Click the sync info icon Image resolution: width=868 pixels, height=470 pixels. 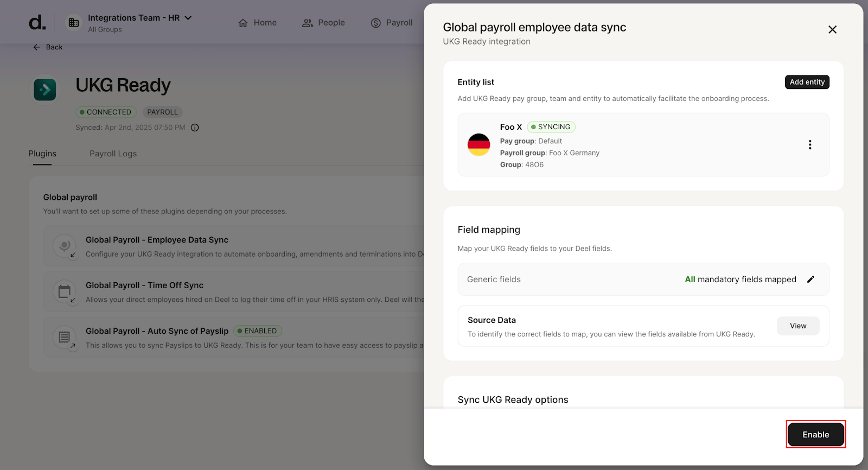pos(195,128)
